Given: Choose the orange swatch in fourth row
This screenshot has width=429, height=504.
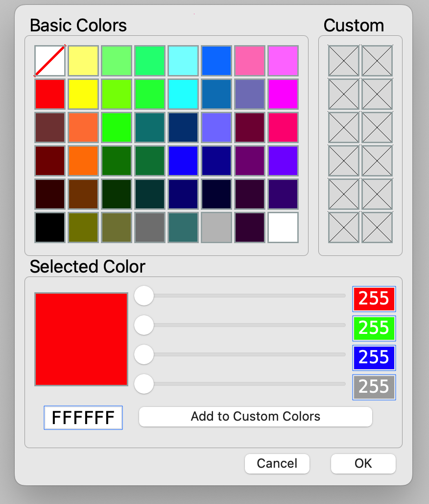Looking at the screenshot, I should tap(83, 161).
